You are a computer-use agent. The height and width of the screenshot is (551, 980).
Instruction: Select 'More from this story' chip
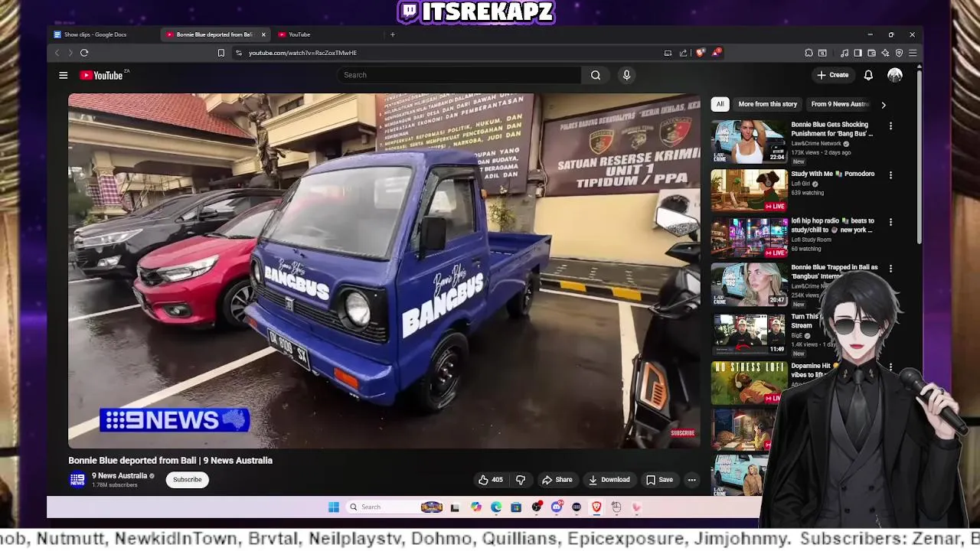coord(767,104)
